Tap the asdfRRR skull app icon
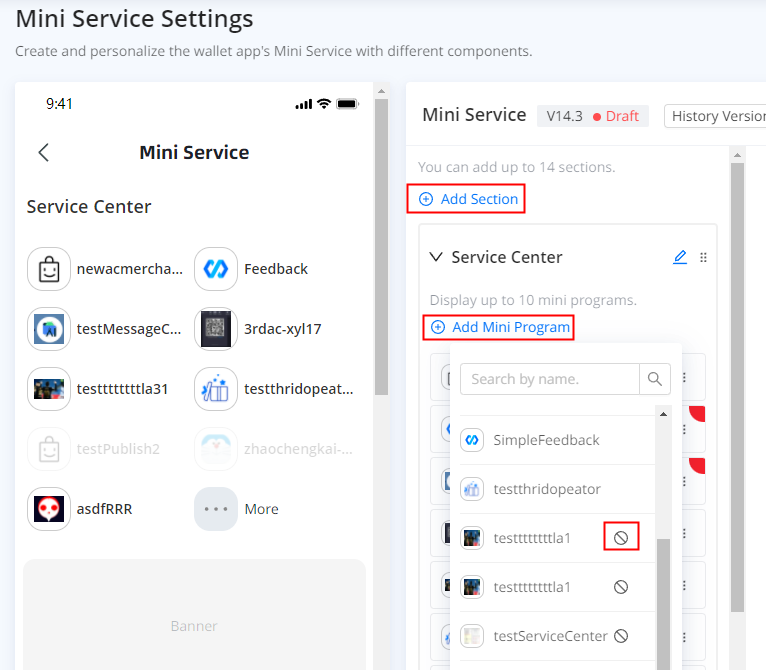The width and height of the screenshot is (766, 670). click(49, 509)
